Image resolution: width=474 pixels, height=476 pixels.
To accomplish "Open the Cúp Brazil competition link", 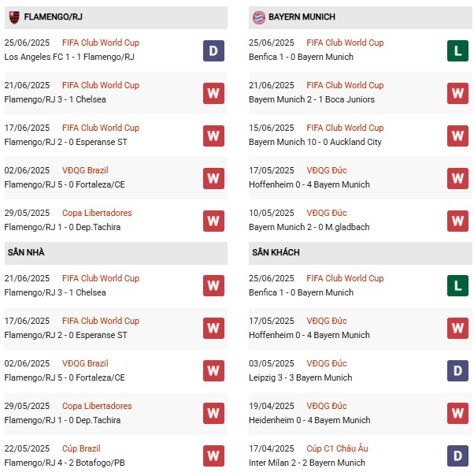I will point(87,448).
